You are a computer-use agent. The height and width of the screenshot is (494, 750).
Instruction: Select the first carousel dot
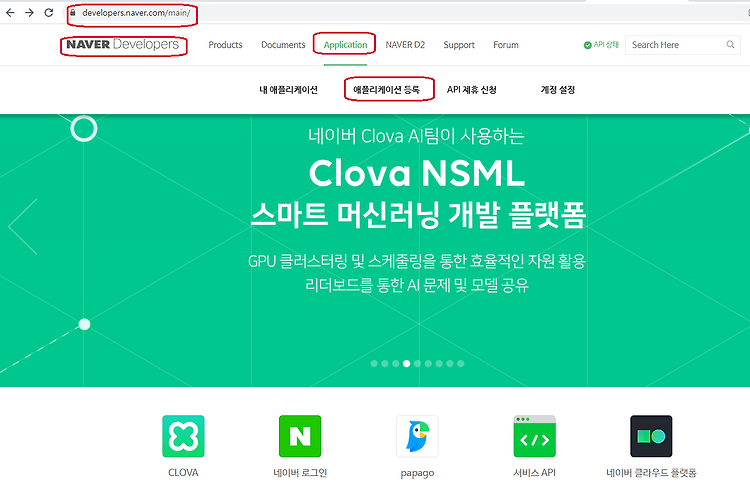(374, 363)
